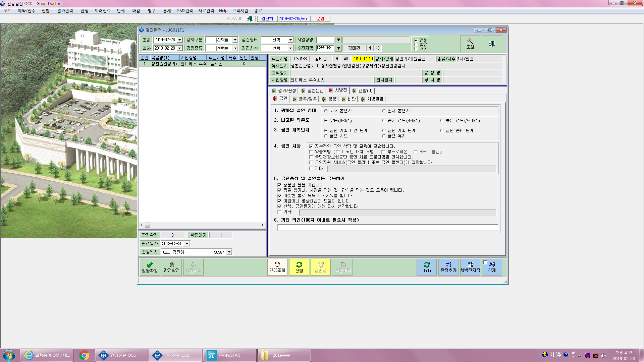This screenshot has width=644, height=362.
Task: Switch to the 일반문진 tab
Action: click(x=312, y=90)
